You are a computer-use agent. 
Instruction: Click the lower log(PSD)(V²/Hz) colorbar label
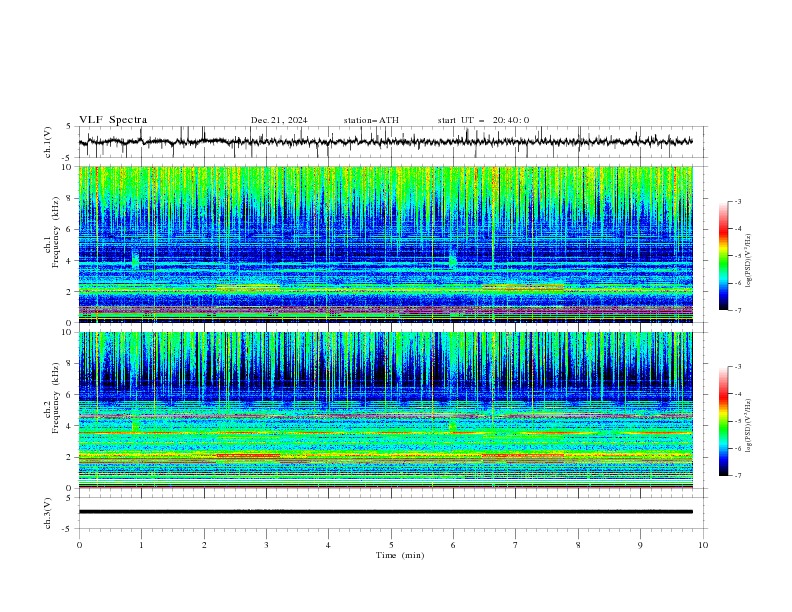point(748,426)
